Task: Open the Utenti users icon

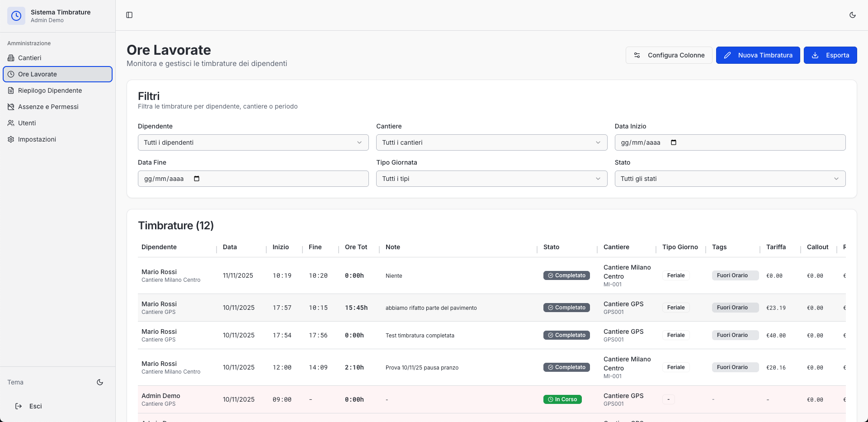Action: (x=10, y=123)
